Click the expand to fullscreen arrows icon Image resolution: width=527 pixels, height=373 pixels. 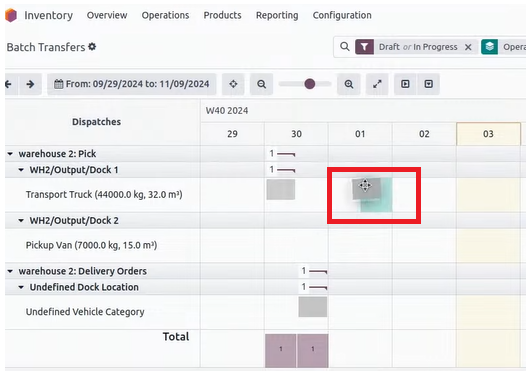point(377,84)
